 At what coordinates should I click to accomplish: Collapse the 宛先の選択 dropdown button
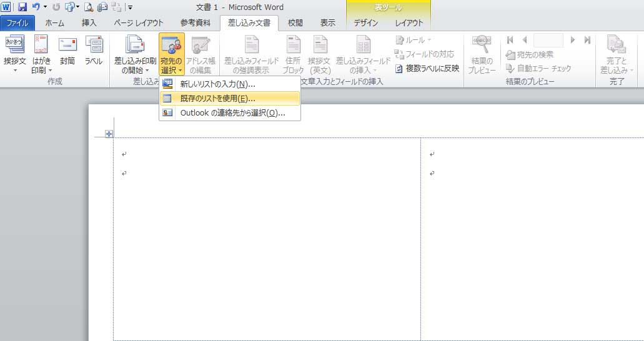tap(171, 55)
